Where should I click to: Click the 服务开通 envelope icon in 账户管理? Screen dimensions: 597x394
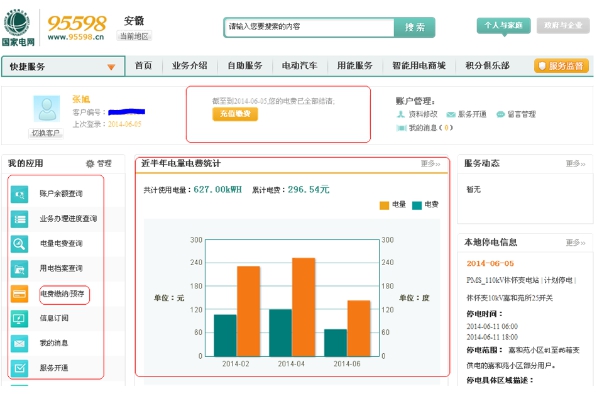[451, 115]
